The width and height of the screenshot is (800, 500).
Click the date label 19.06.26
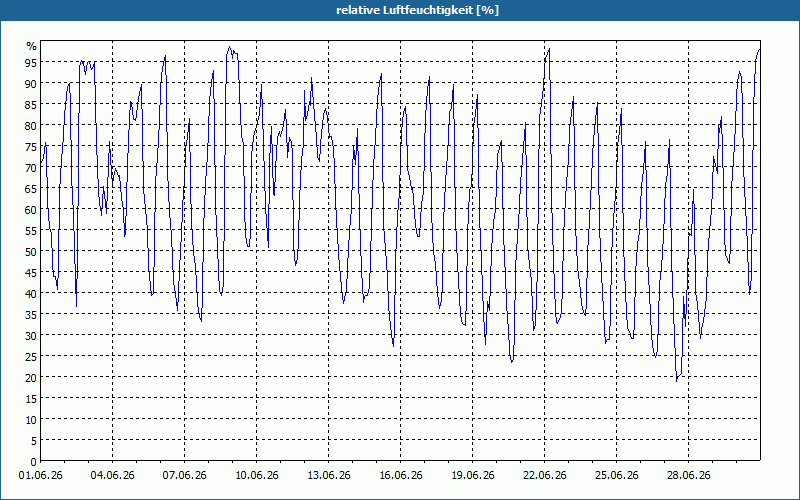pos(472,475)
